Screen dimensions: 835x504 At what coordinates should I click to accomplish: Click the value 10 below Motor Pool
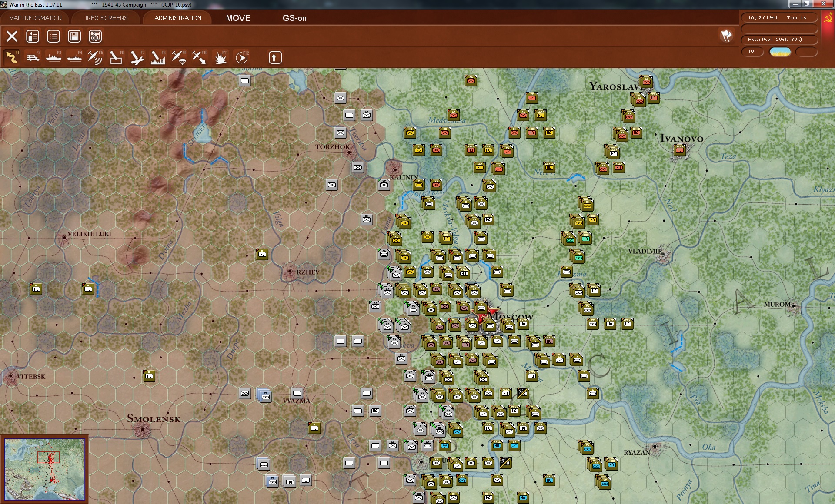[x=751, y=51]
